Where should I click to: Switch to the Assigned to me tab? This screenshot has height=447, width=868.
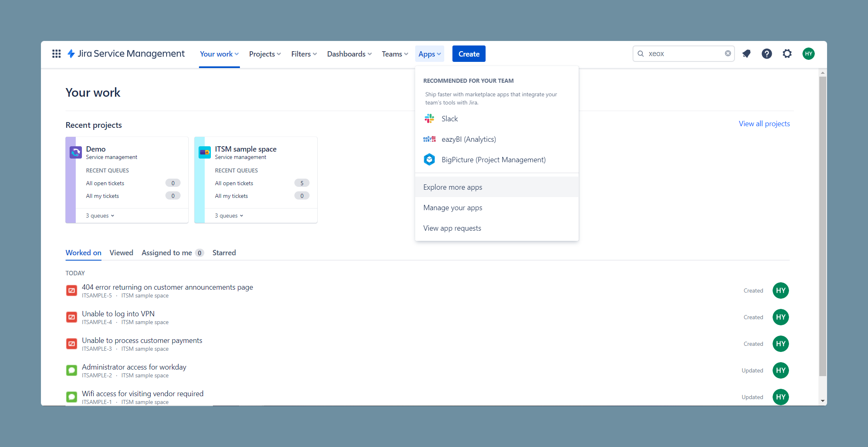172,253
